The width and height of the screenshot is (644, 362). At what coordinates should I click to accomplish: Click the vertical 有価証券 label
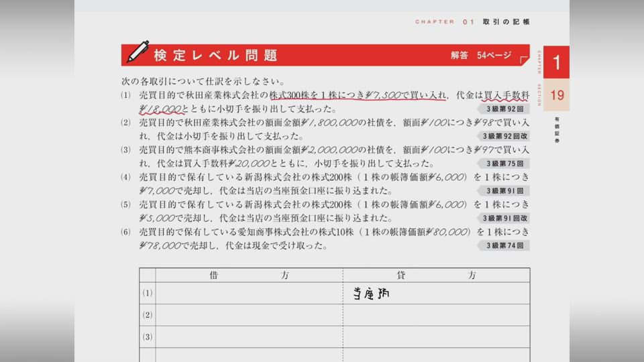(x=557, y=130)
